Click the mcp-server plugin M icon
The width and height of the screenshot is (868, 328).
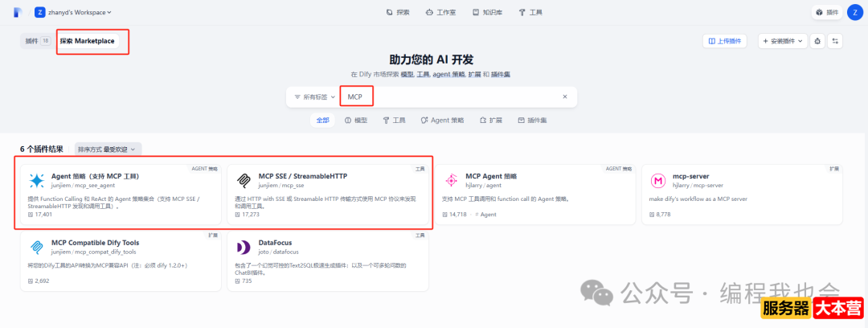658,181
